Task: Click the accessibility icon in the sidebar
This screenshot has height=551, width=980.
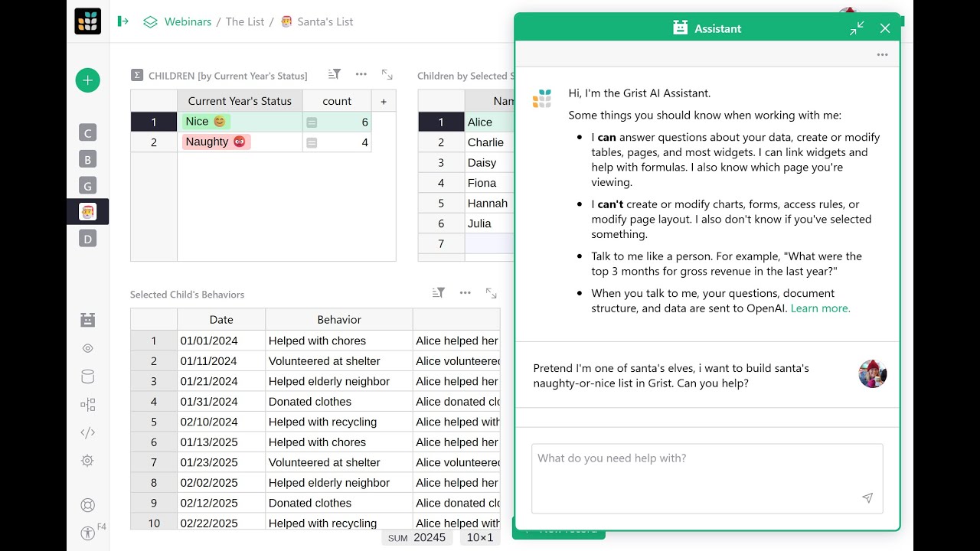Action: 87,533
